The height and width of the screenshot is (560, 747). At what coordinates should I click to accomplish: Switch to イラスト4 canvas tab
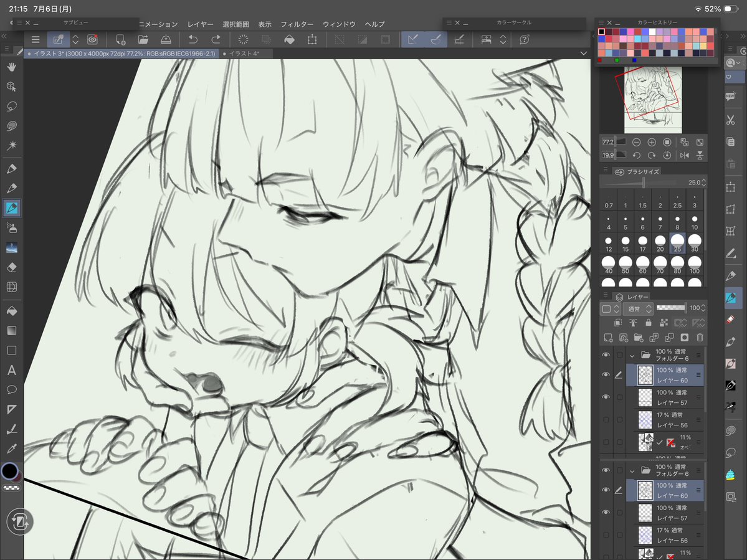(x=244, y=54)
